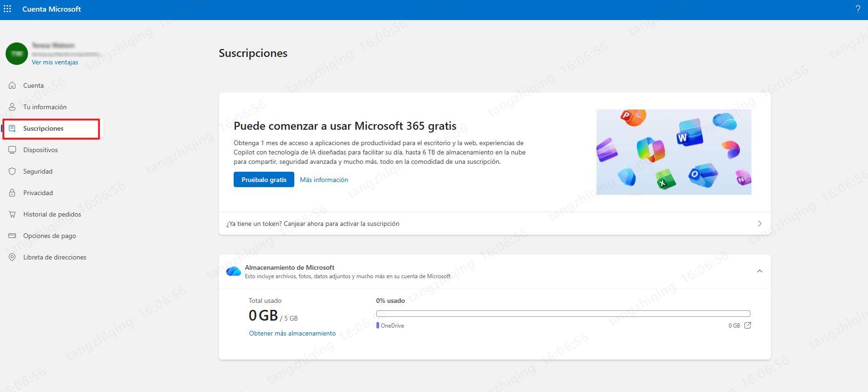Open Ver mis ventajas link
This screenshot has height=392, width=868.
click(55, 62)
